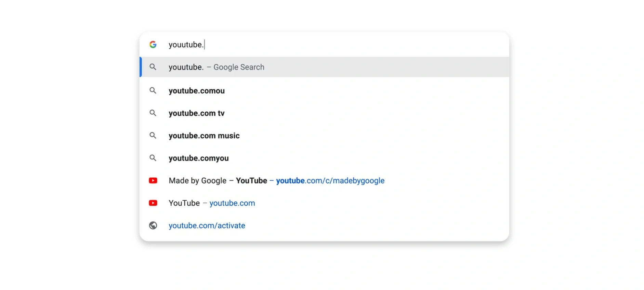Click the globe icon beside youtube.com/activate
Image resolution: width=644 pixels, height=290 pixels.
[x=153, y=225]
